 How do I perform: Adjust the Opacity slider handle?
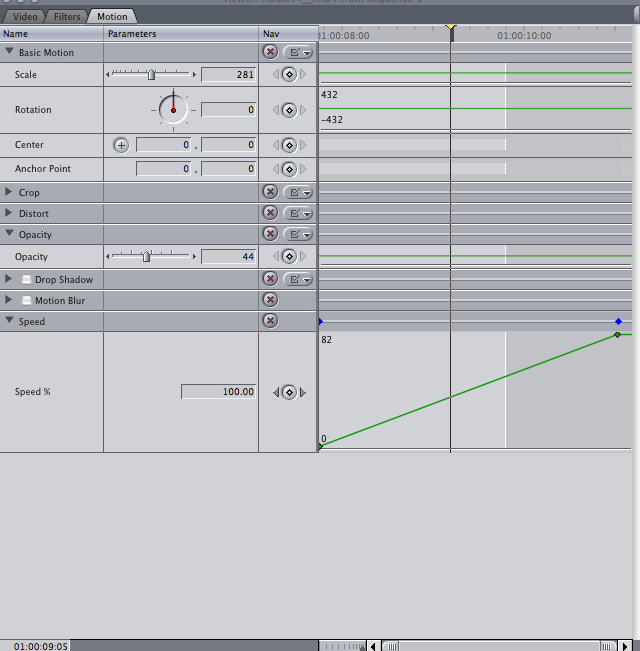[146, 257]
